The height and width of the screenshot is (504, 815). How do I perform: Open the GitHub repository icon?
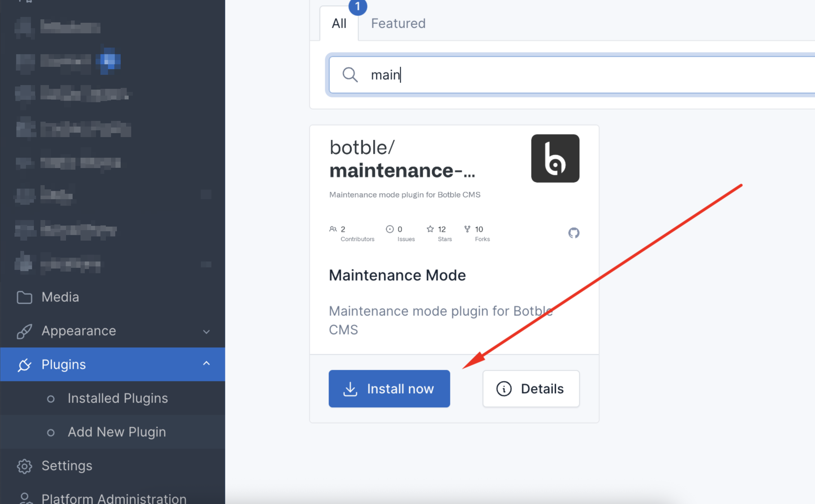click(x=574, y=233)
